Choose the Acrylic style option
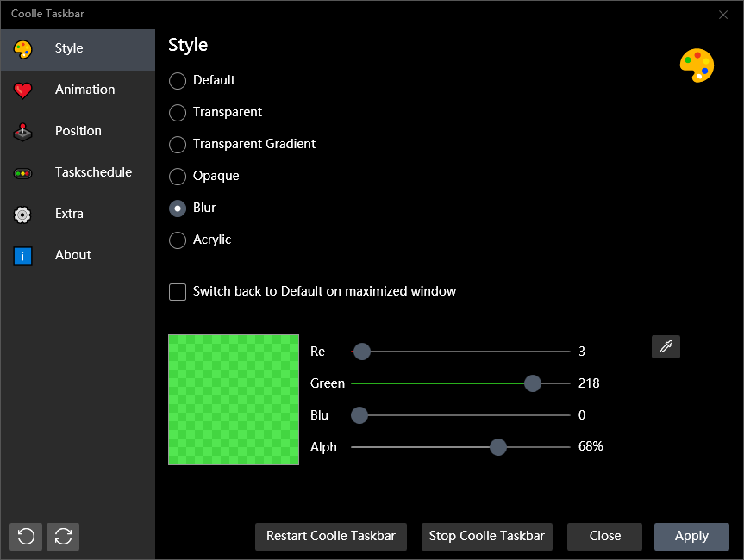744x560 pixels. click(x=178, y=240)
